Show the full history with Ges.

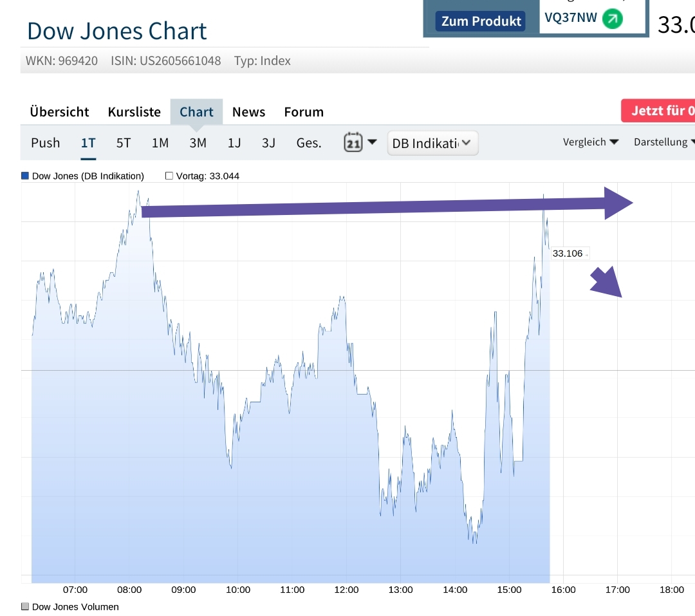pos(309,143)
